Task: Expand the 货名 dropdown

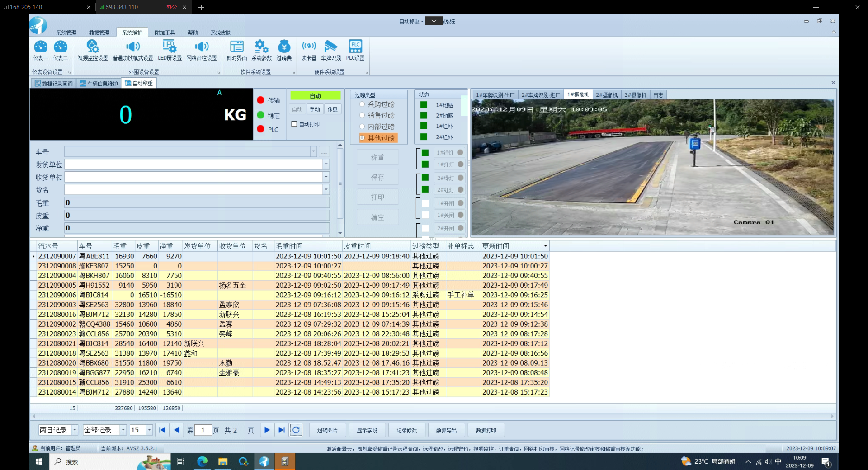Action: click(326, 190)
